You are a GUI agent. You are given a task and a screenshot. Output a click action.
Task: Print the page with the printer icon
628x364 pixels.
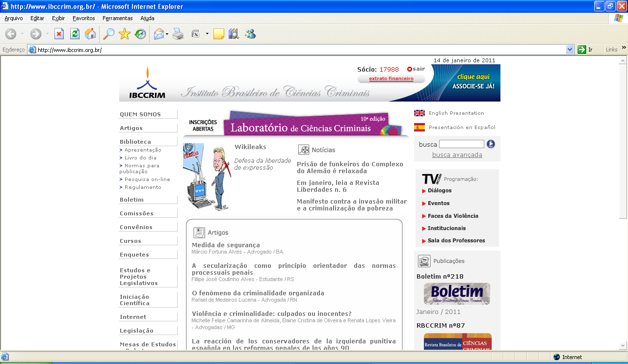(x=178, y=34)
